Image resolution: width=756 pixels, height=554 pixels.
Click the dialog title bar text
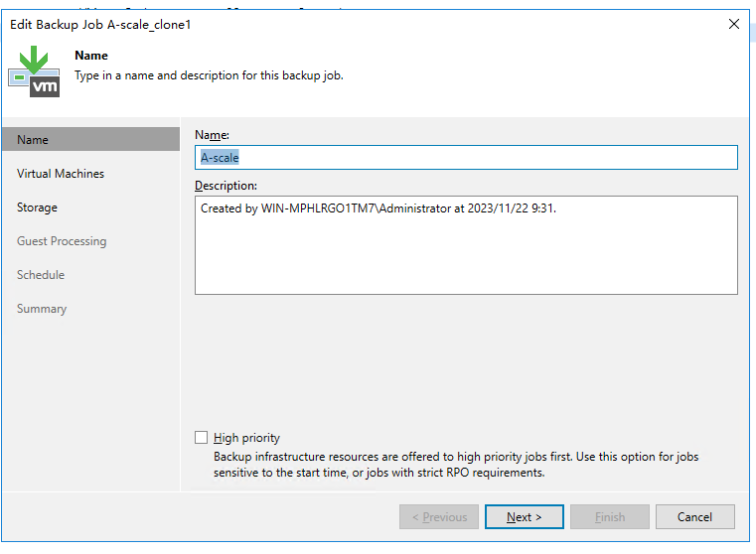tap(100, 24)
